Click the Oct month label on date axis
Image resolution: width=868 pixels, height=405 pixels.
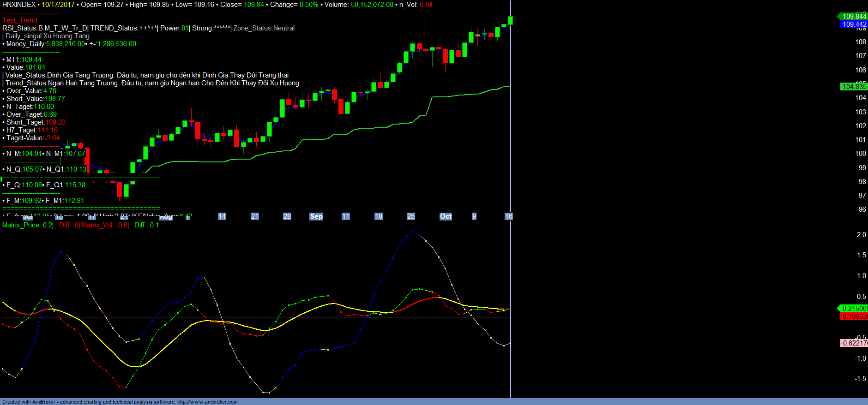click(446, 216)
